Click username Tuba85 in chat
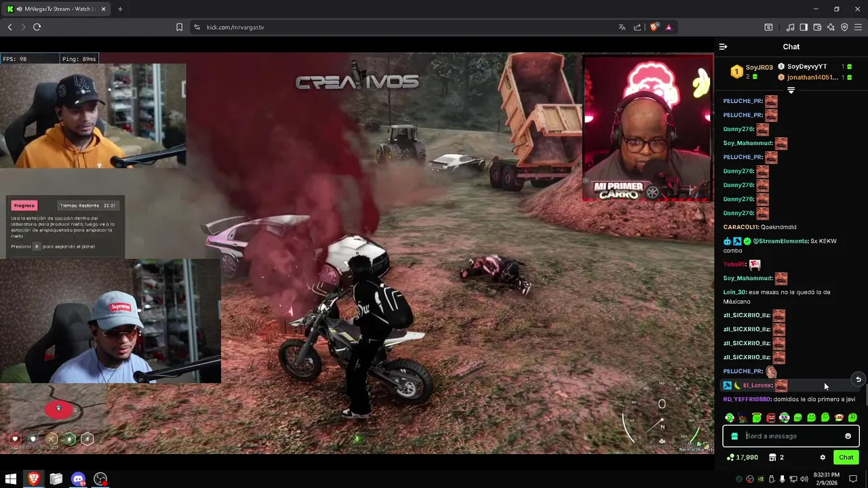868x488 pixels. pos(734,264)
